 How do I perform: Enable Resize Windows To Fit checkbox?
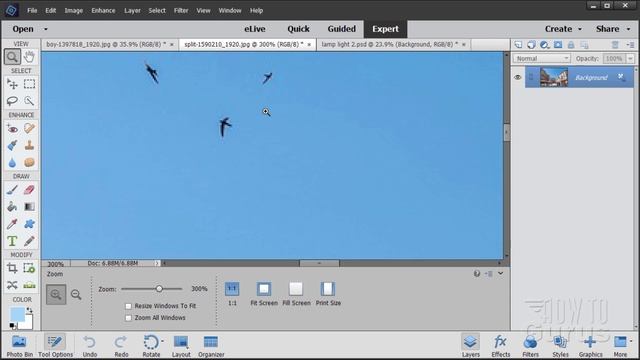coord(129,306)
